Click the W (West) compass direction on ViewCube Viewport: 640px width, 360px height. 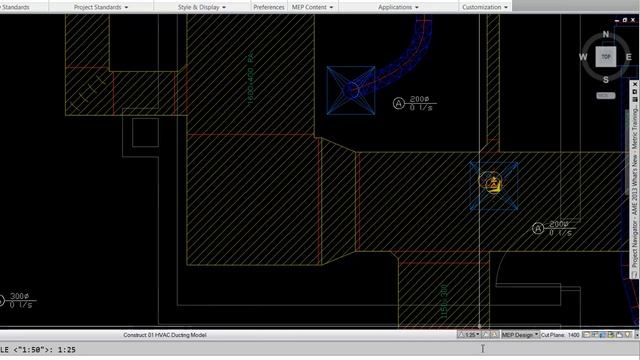583,57
